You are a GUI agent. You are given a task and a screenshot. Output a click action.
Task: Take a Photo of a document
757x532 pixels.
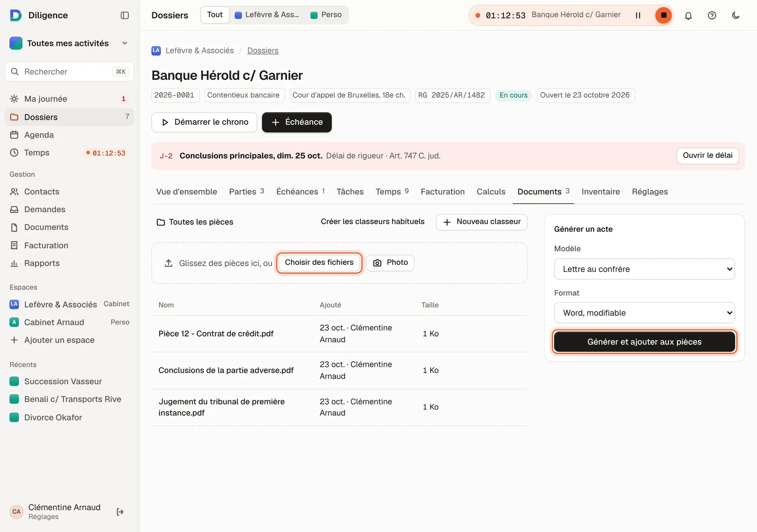click(390, 263)
